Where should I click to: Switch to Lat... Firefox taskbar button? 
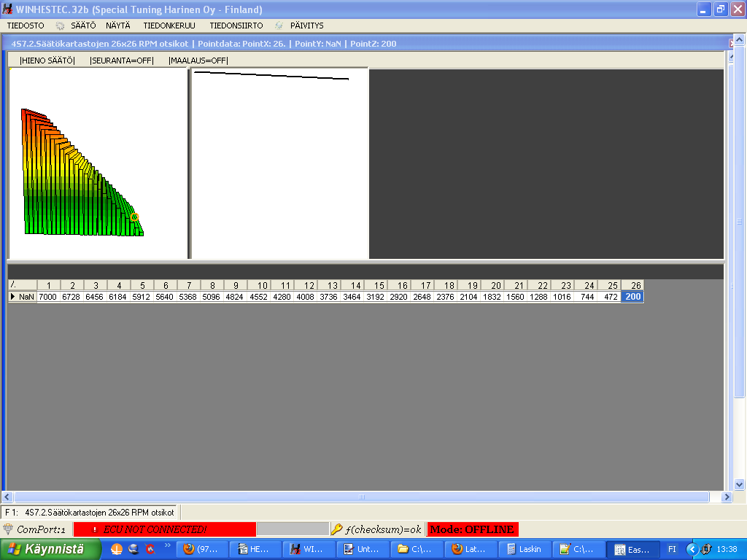471,549
